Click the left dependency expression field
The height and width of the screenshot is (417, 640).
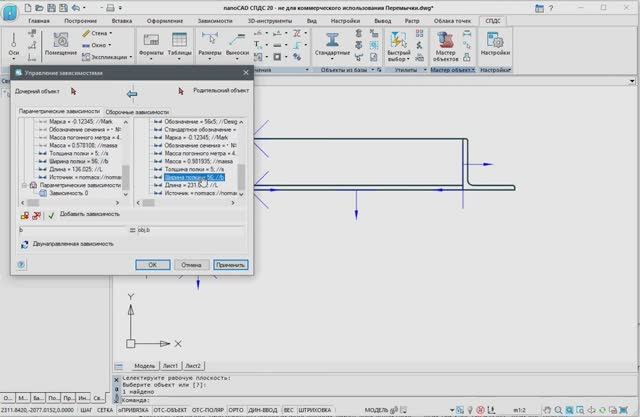(x=73, y=230)
